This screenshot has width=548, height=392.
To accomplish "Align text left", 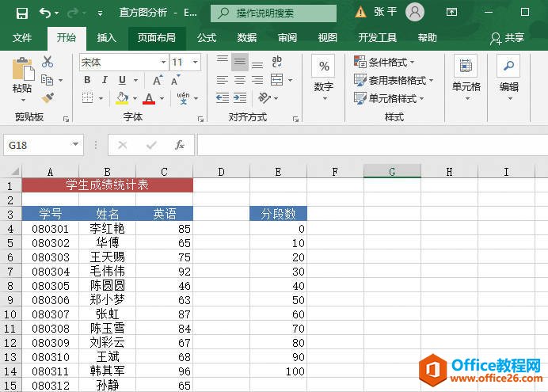I will tap(223, 80).
